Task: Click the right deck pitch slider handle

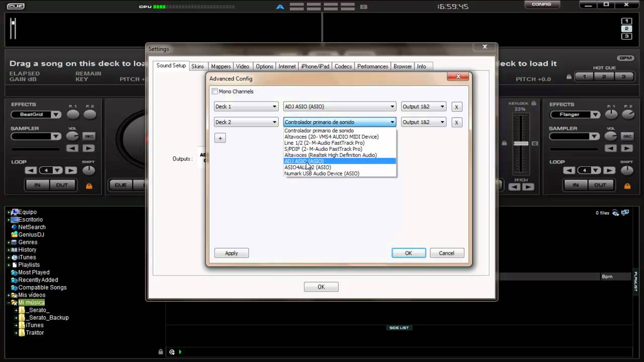Action: click(x=521, y=143)
